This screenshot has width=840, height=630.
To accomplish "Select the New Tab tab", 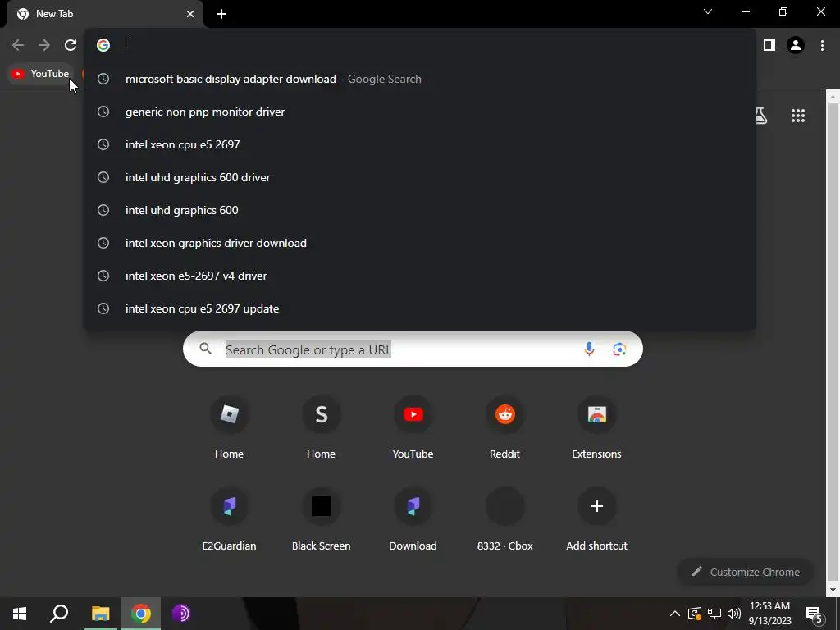I will (x=104, y=15).
